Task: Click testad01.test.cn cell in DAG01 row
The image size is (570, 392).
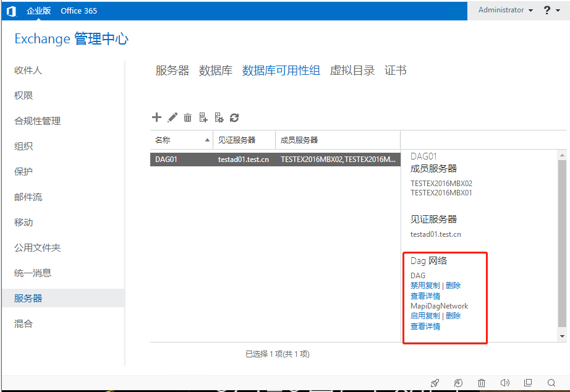Action: pos(244,160)
